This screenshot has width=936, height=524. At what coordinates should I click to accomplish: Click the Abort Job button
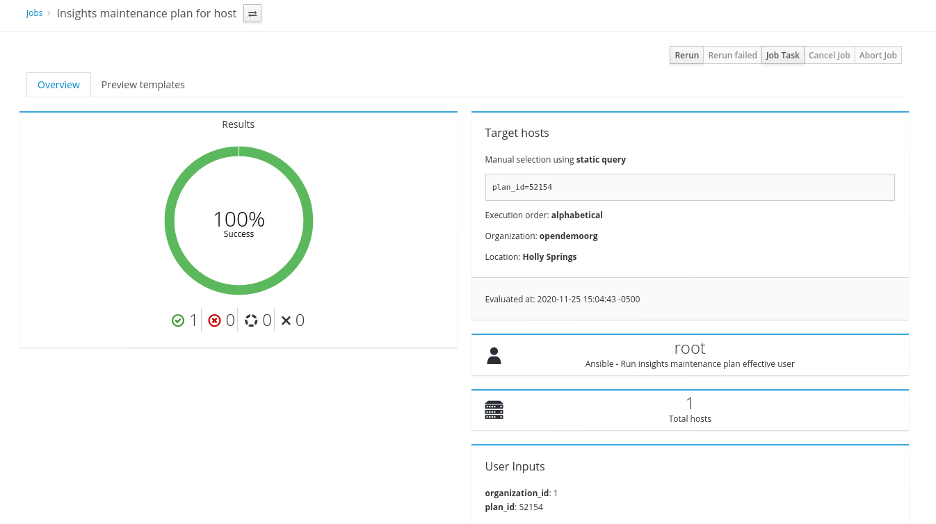tap(878, 55)
